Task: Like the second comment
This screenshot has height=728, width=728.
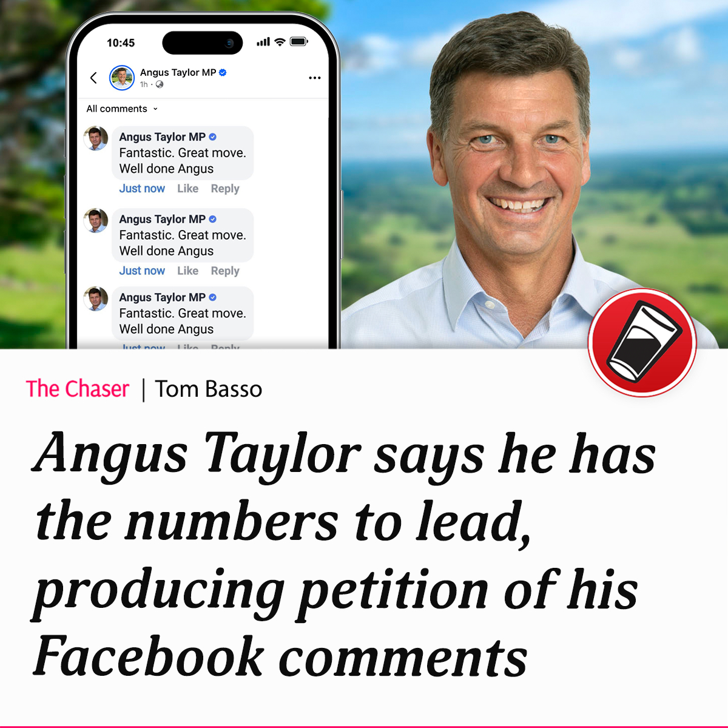Action: pos(187,271)
